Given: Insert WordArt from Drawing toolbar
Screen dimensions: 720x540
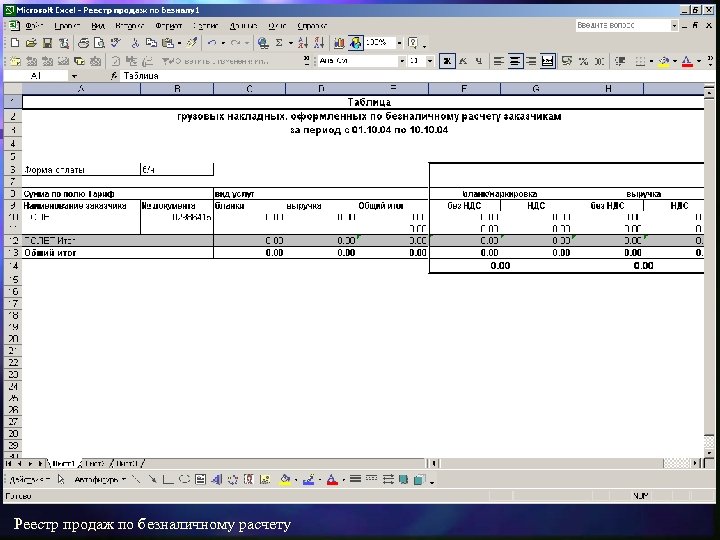Looking at the screenshot, I should (216, 480).
